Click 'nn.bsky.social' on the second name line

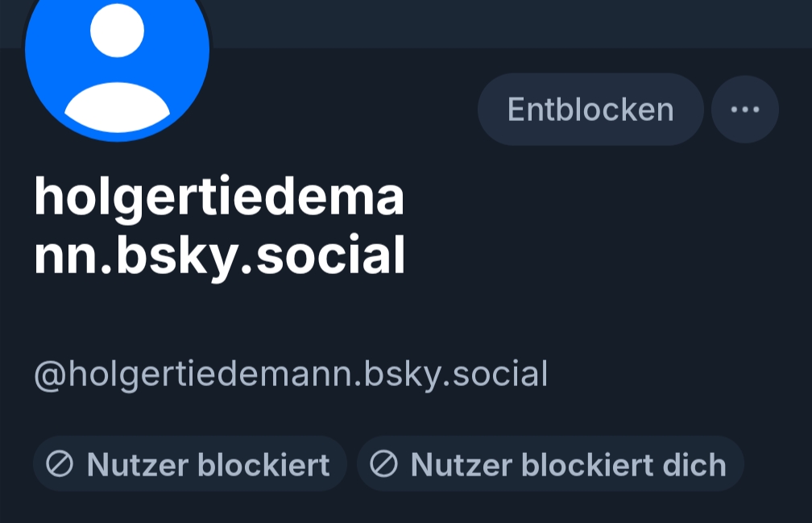pyautogui.click(x=219, y=256)
